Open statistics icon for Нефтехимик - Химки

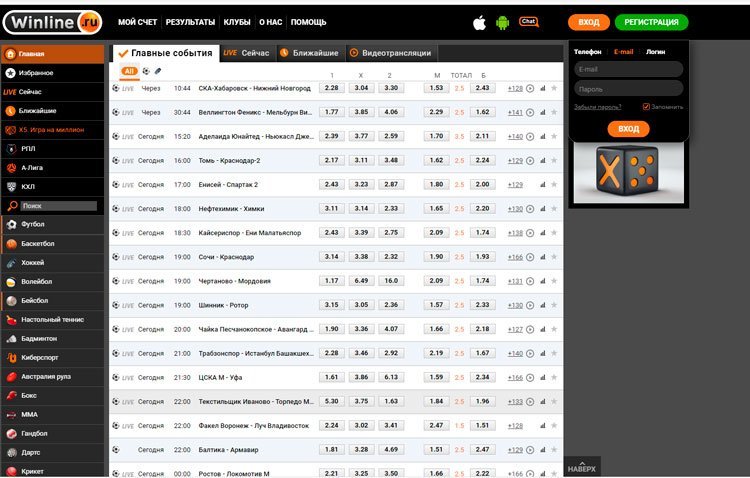(543, 209)
